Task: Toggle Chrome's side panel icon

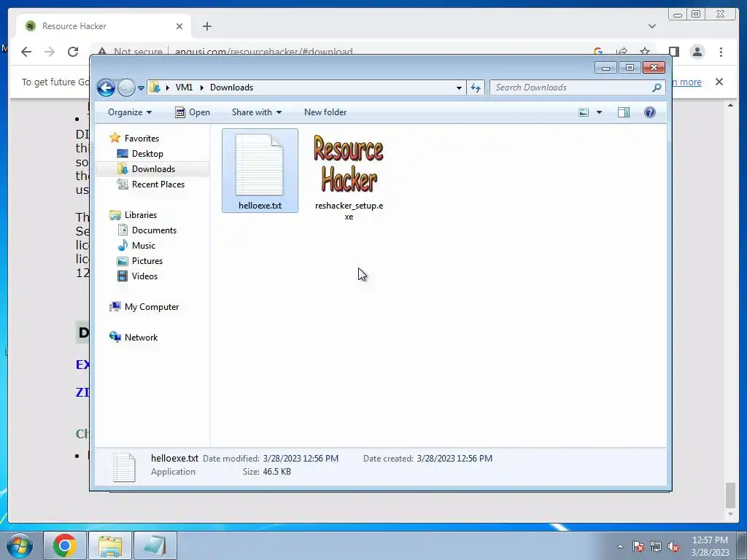Action: tap(673, 52)
